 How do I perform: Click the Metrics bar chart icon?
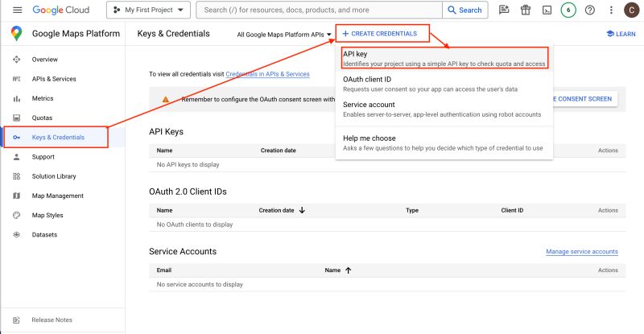pyautogui.click(x=16, y=98)
